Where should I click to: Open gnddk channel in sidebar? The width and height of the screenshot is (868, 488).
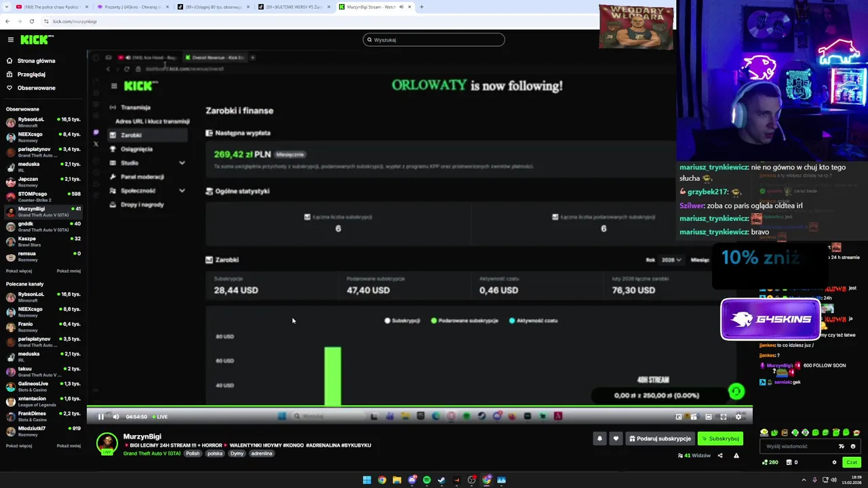(x=43, y=226)
